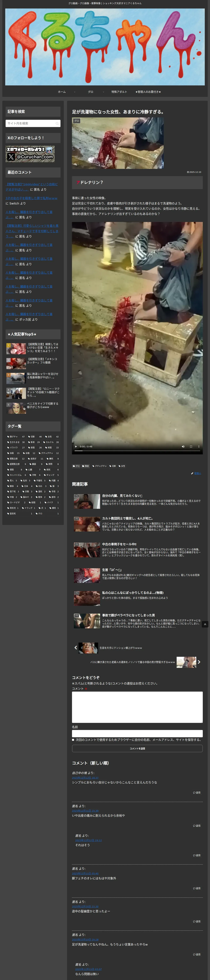The height and width of the screenshot is (980, 210).
Task: Open the comment timestamp 2025年12月10日 20:28
Action: [85, 940]
